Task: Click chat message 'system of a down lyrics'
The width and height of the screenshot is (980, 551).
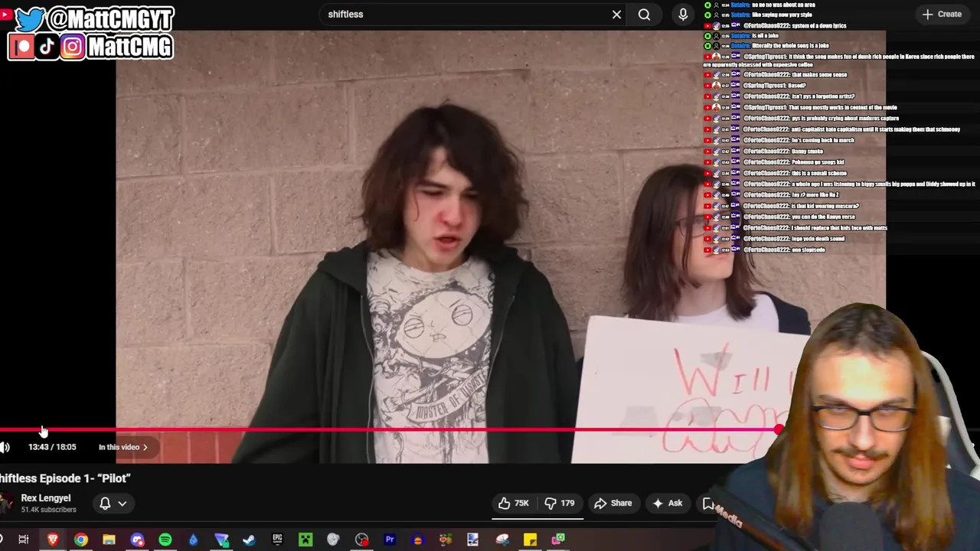Action: pyautogui.click(x=818, y=25)
